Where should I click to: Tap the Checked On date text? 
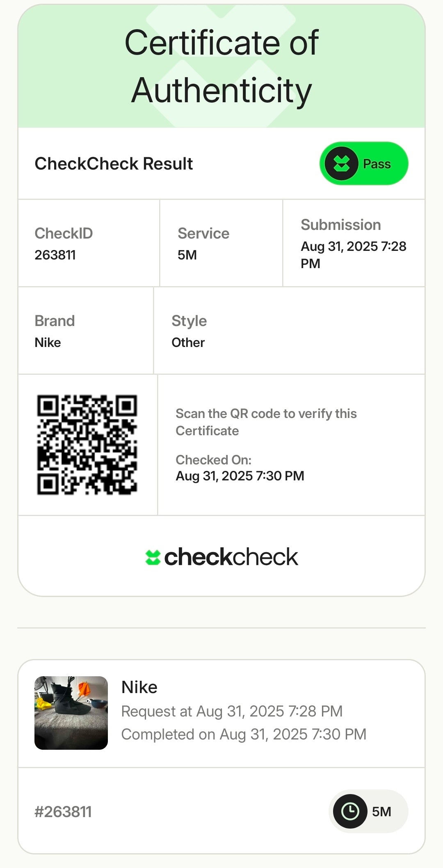240,476
